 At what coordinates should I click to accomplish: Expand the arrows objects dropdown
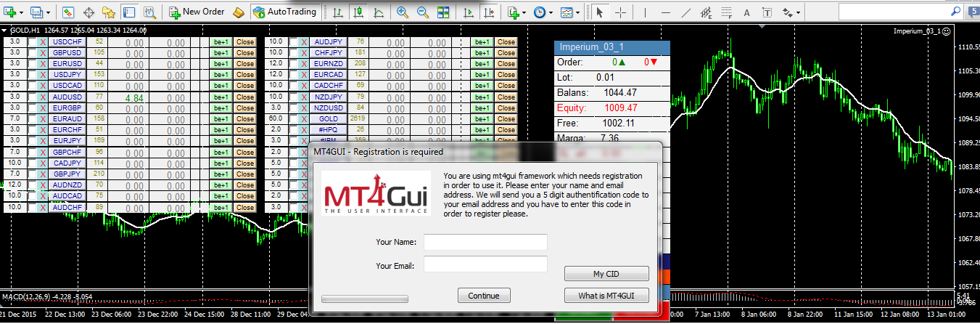click(x=799, y=13)
